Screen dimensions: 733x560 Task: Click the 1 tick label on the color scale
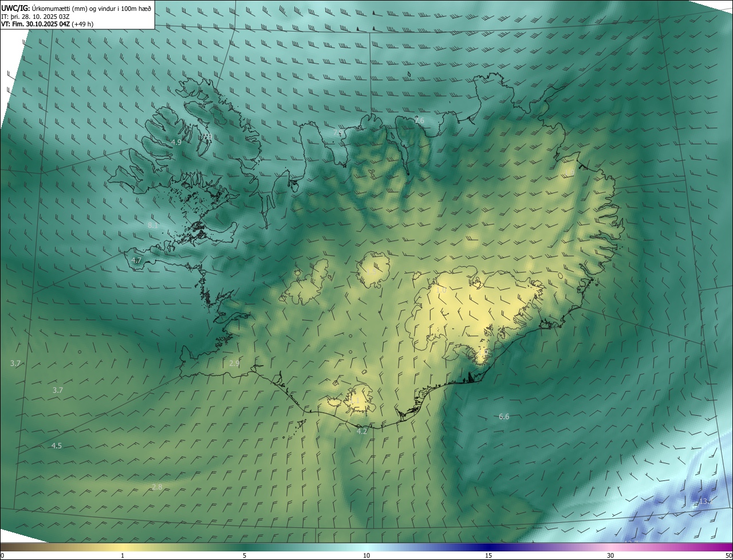point(123,555)
